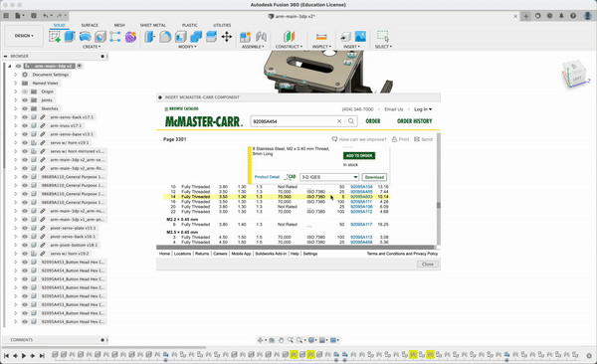Select the Insert Canvas image tool
Viewport: 597px width, 364px height.
(360, 37)
